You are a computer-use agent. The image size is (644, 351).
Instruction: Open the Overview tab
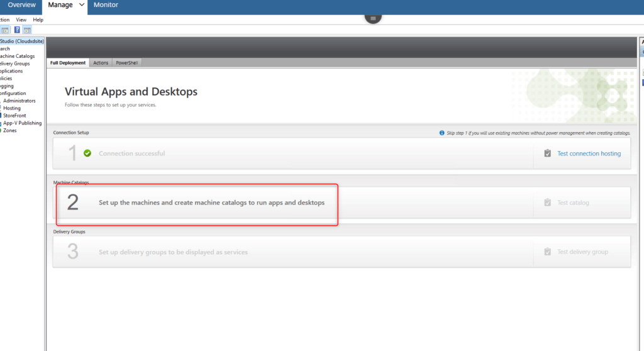pos(21,5)
